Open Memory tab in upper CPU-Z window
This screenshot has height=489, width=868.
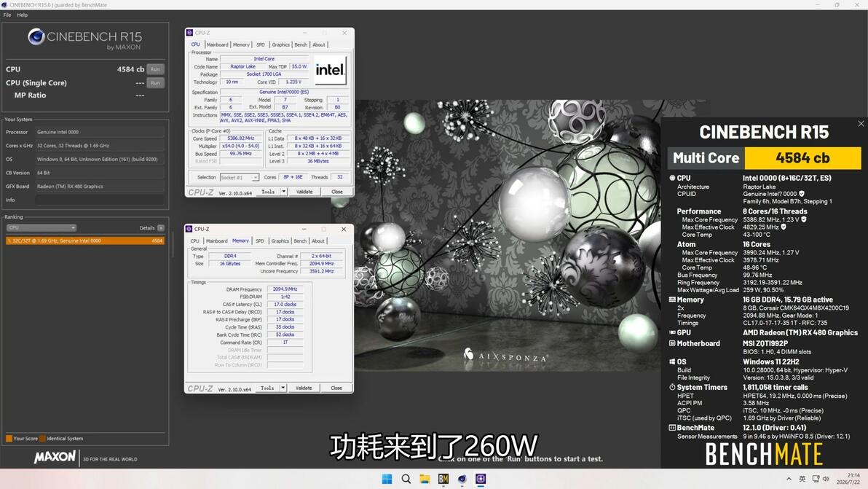241,45
